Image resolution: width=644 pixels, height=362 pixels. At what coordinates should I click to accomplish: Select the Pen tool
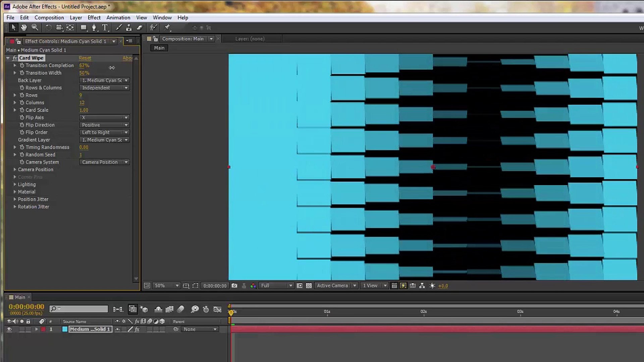(94, 27)
